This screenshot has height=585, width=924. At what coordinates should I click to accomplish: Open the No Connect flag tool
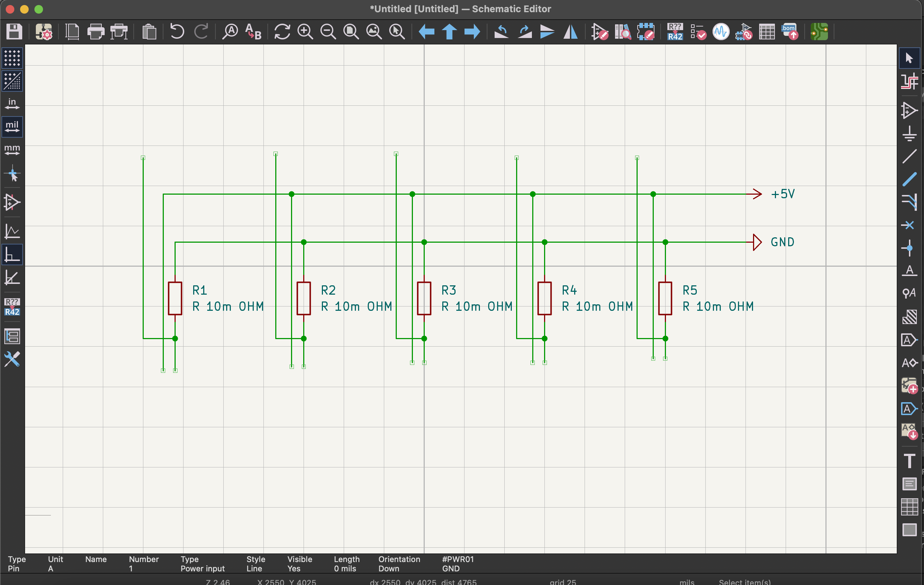click(909, 225)
